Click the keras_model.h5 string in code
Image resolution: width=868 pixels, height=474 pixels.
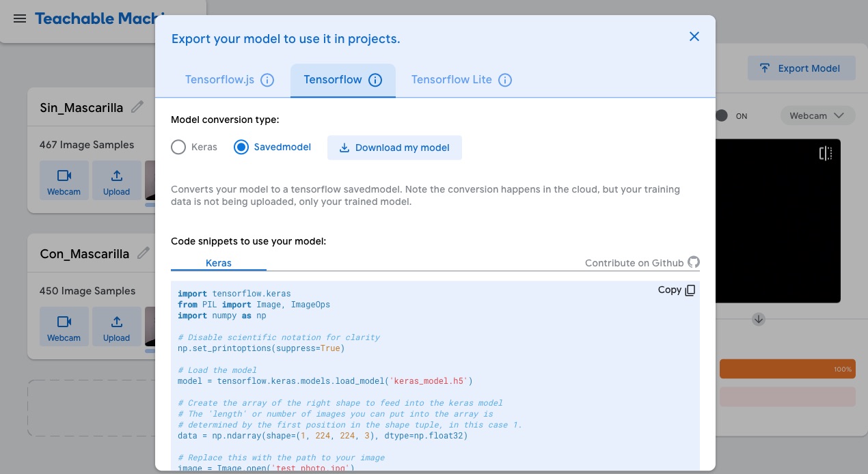click(x=429, y=381)
